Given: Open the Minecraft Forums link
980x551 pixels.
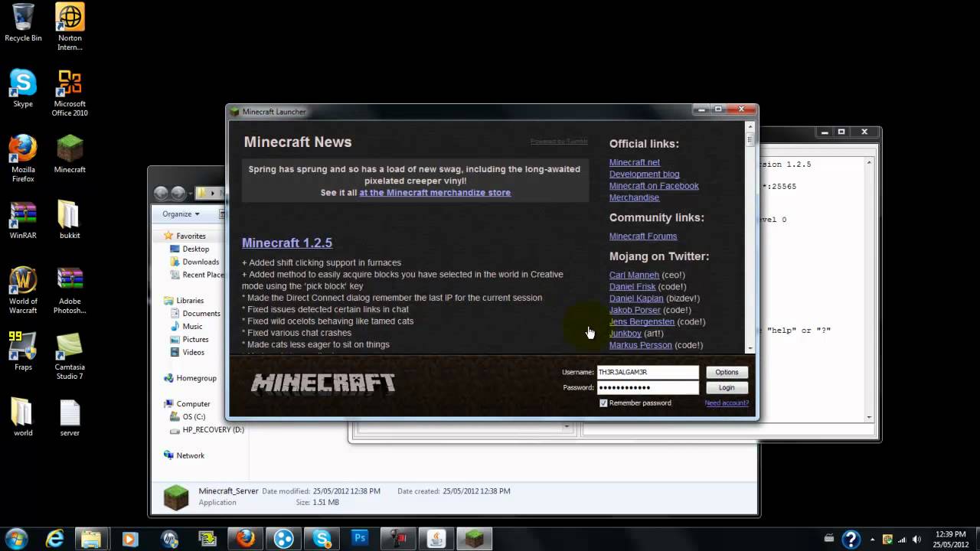Looking at the screenshot, I should [x=643, y=236].
